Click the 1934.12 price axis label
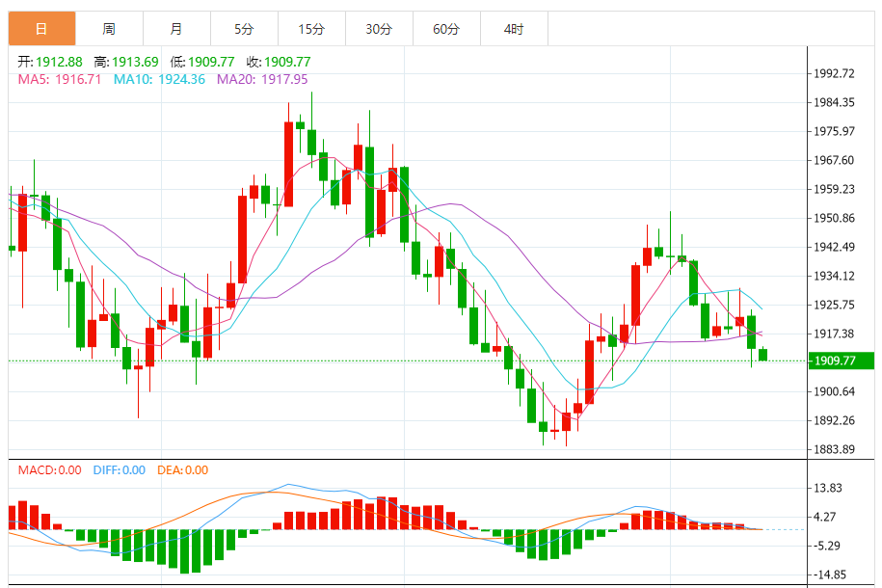 coord(834,276)
